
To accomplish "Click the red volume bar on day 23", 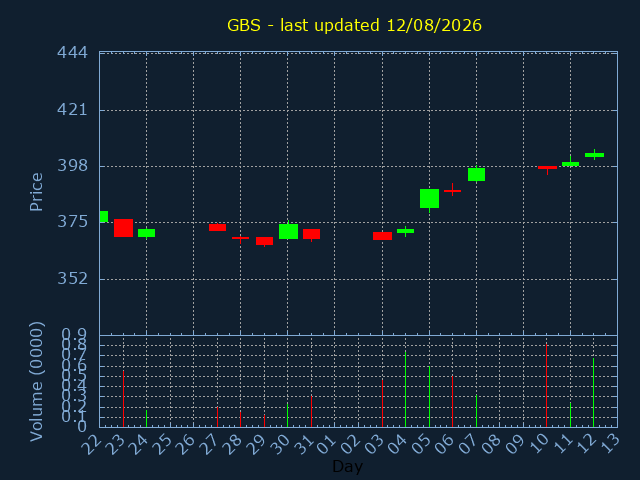I will tap(123, 399).
